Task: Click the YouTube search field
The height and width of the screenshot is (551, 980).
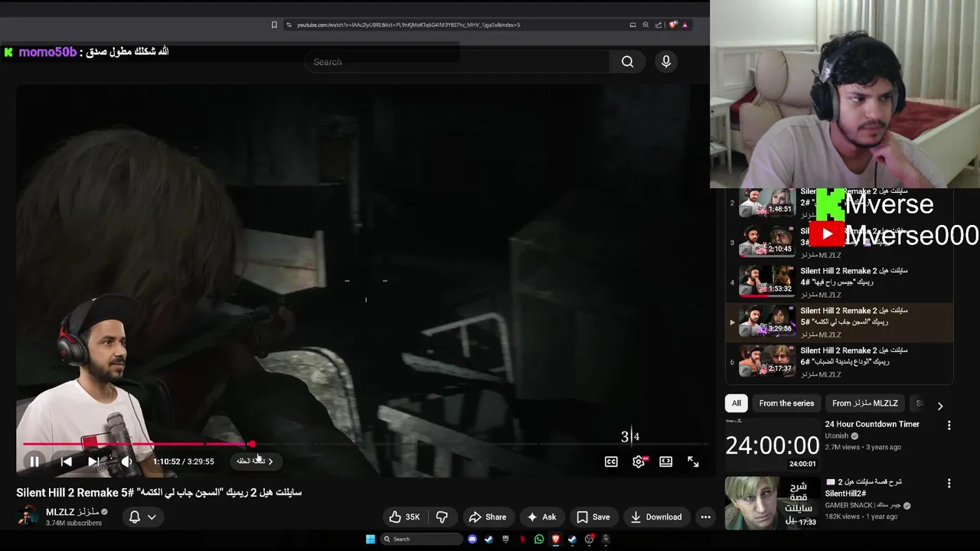Action: [x=457, y=62]
